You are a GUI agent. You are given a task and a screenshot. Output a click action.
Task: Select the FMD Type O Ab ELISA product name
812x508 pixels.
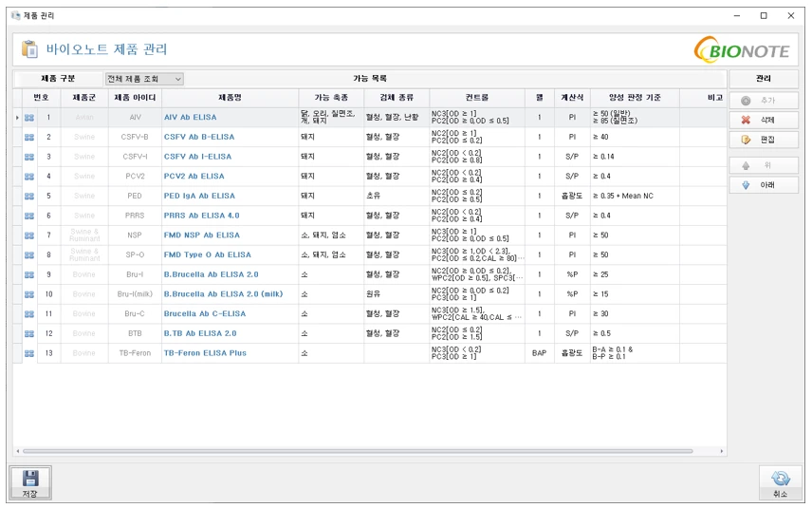coord(207,255)
